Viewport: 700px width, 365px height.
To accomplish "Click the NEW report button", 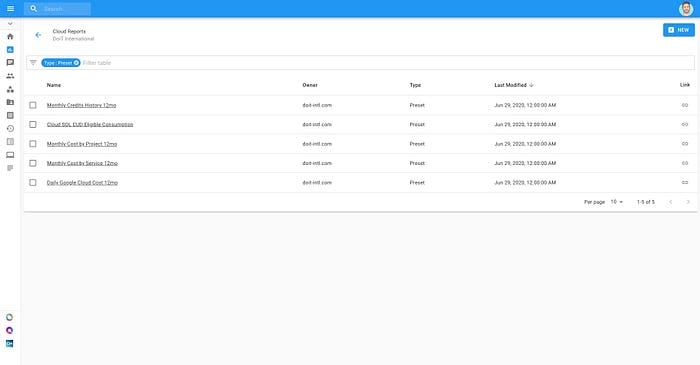I will 679,30.
